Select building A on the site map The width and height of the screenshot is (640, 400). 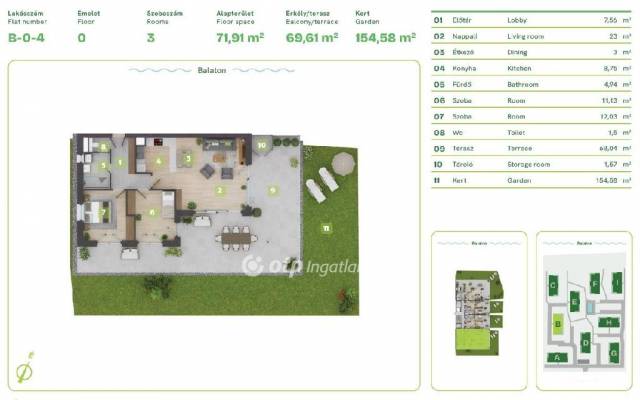555,357
